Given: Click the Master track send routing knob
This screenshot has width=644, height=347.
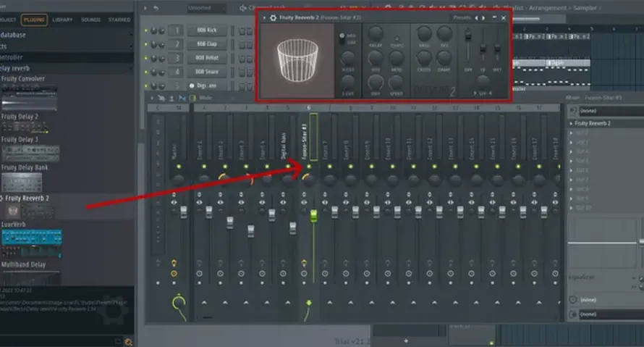Looking at the screenshot, I should click(179, 303).
